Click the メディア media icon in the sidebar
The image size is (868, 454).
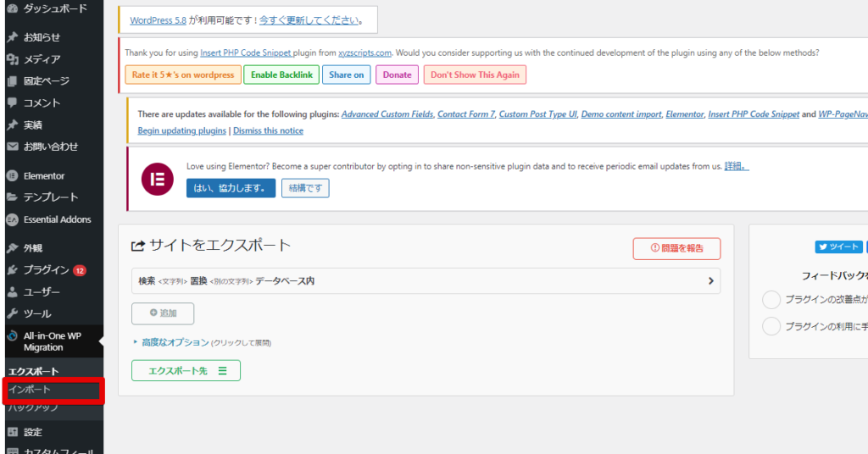coord(12,59)
